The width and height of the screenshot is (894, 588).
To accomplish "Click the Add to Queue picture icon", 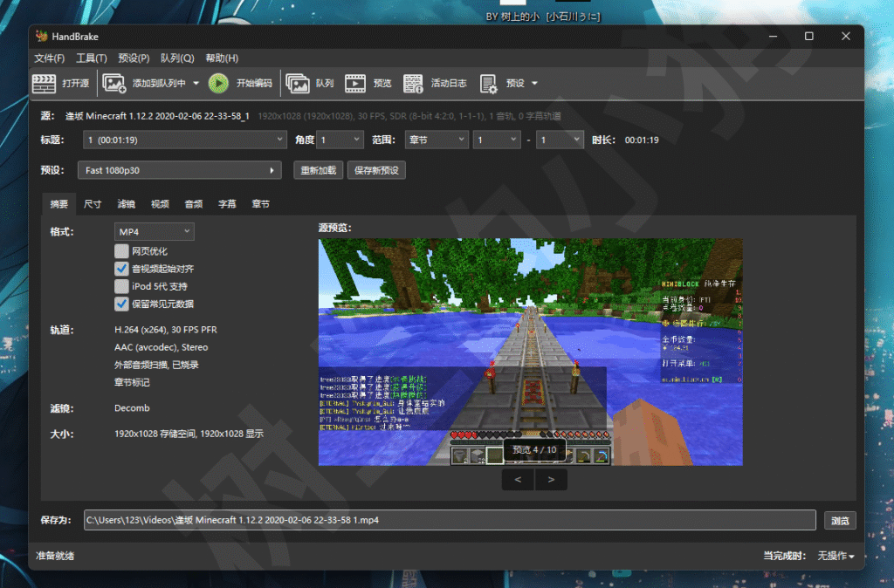I will tap(114, 83).
